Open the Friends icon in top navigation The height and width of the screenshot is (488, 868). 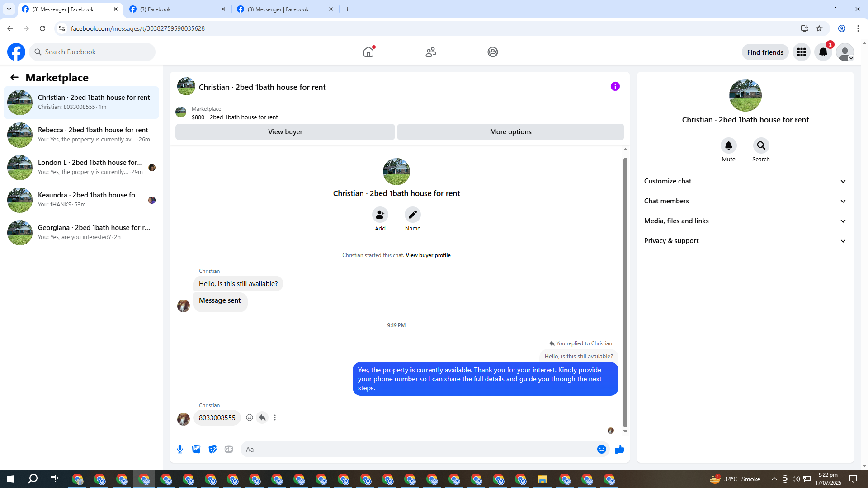431,52
